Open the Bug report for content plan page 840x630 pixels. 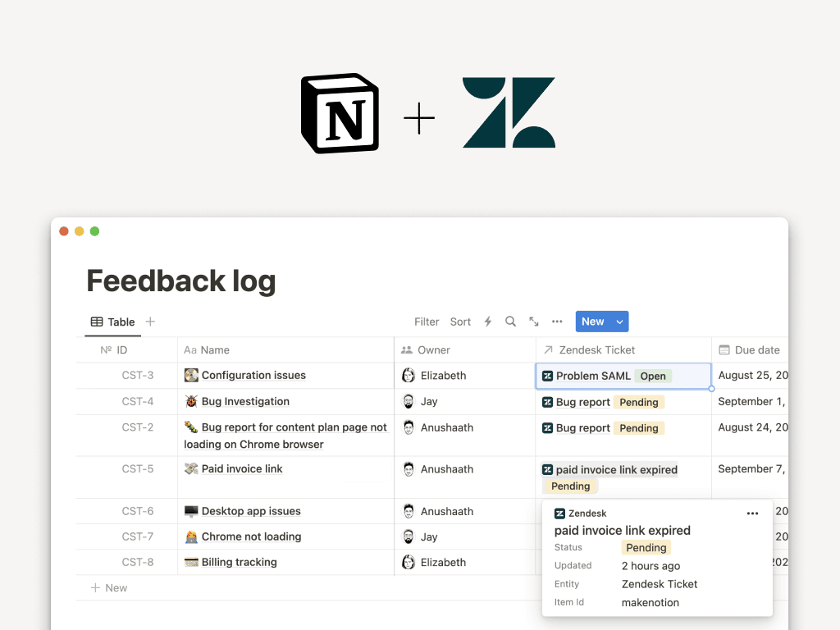point(285,436)
